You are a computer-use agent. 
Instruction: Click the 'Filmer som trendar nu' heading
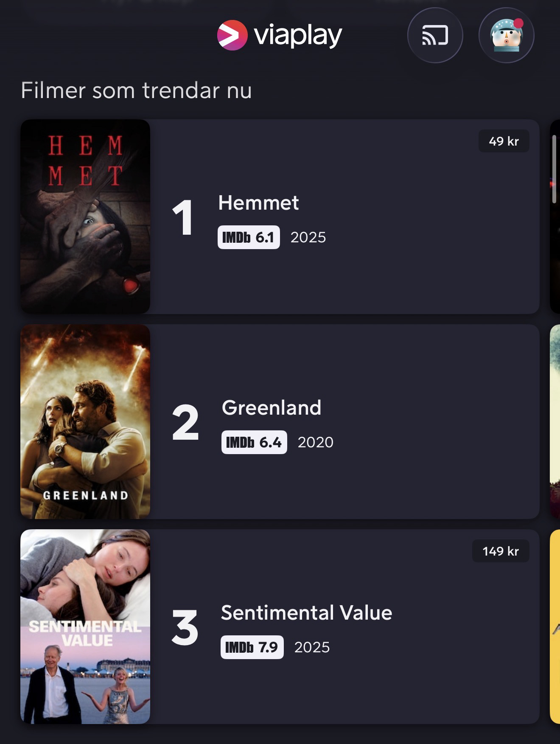coord(136,90)
